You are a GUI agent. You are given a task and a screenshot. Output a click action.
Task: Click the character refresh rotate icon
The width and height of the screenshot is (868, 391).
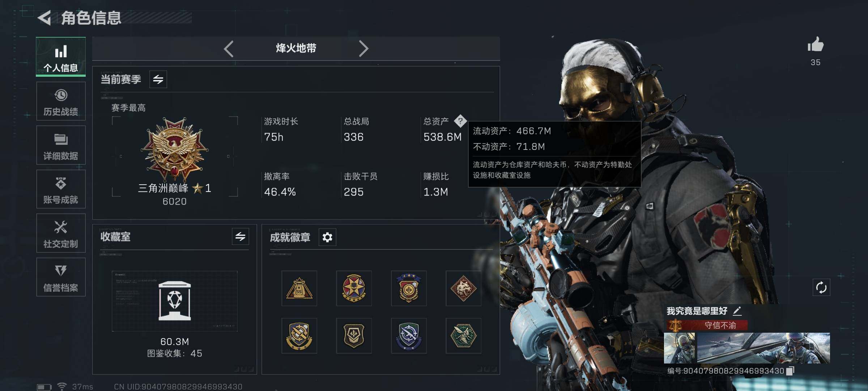(821, 288)
